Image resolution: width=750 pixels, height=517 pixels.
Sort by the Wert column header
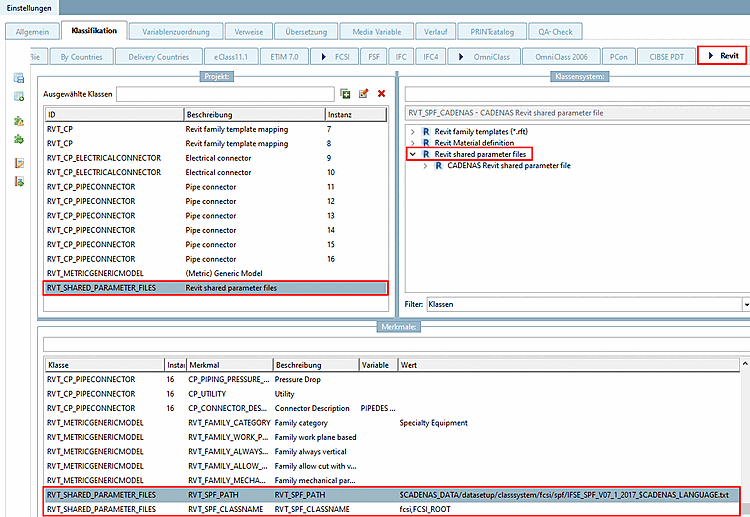[569, 365]
